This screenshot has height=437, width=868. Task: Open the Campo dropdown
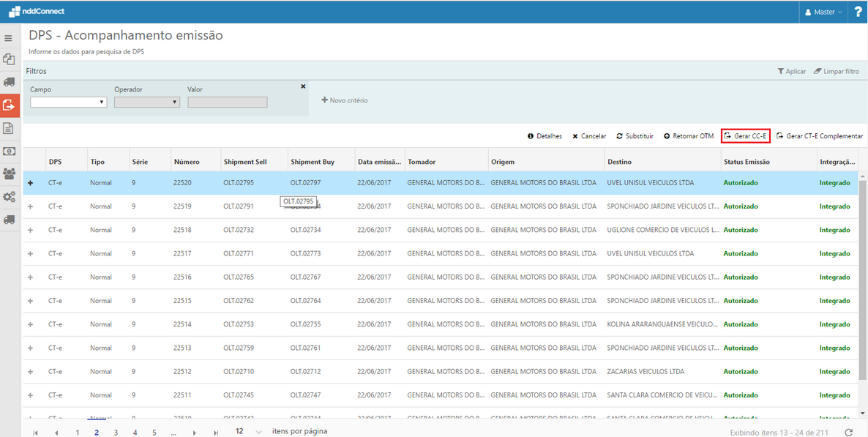[69, 102]
